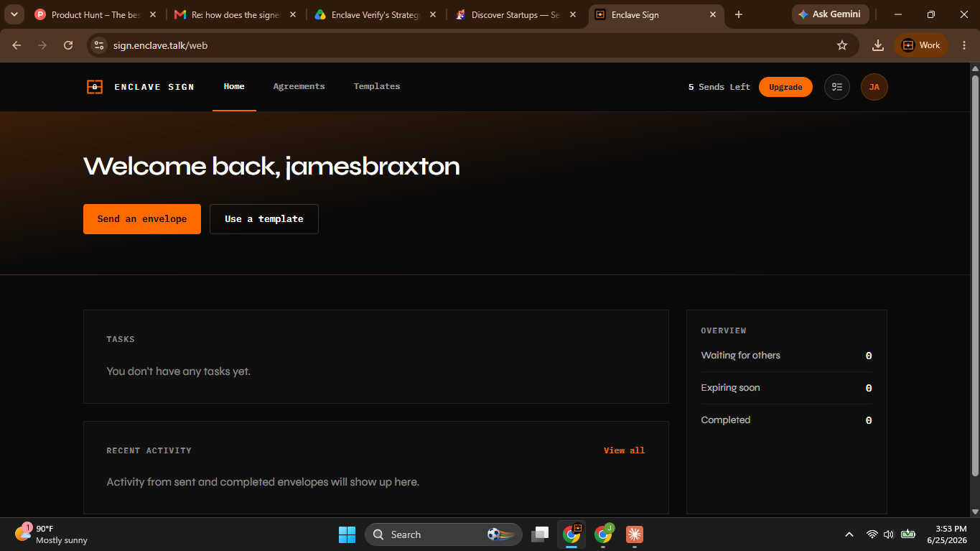
Task: Click the orange Upgrade button
Action: click(x=785, y=87)
